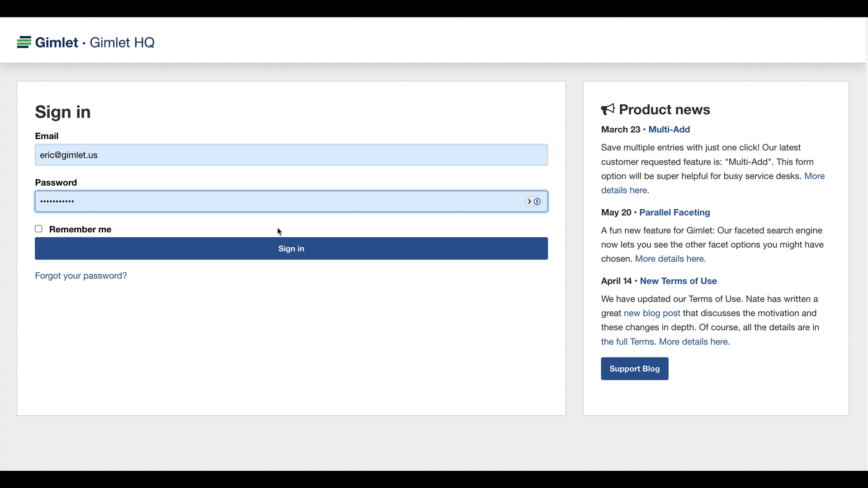The height and width of the screenshot is (488, 868).
Task: Click the Password field label
Action: [x=56, y=183]
